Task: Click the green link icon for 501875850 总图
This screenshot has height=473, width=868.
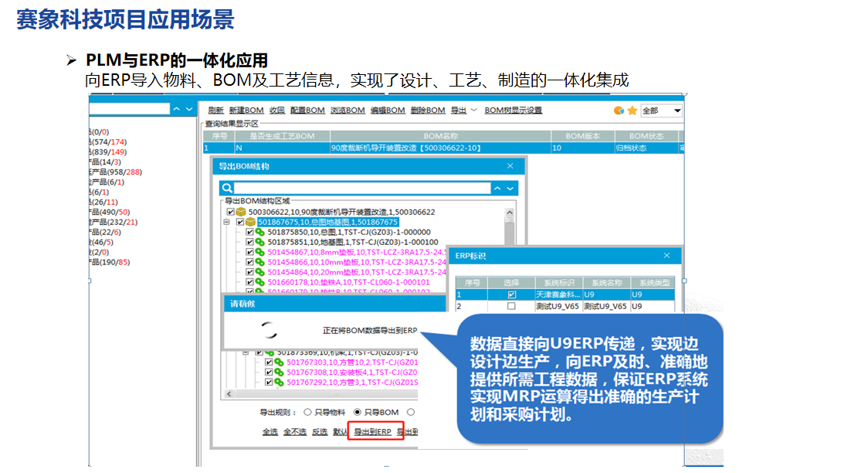Action: [259, 232]
